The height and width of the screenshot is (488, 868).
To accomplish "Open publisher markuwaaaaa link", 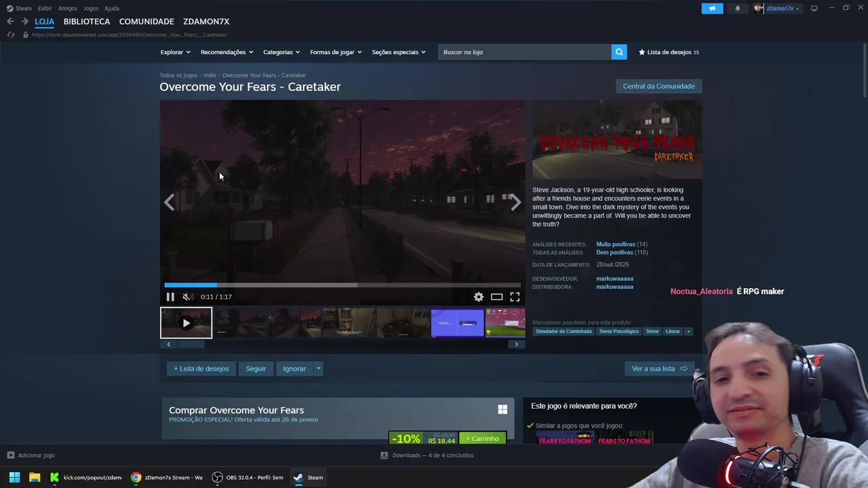I will click(614, 287).
